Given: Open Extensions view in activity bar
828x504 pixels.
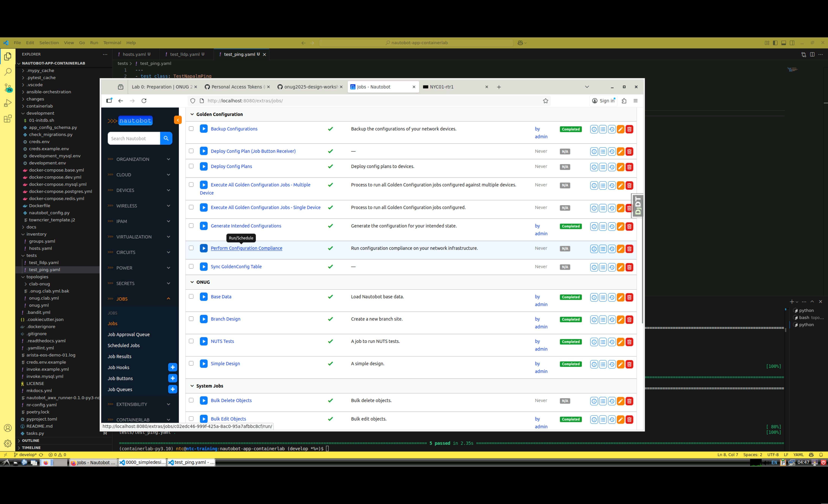Looking at the screenshot, I should click(x=8, y=119).
